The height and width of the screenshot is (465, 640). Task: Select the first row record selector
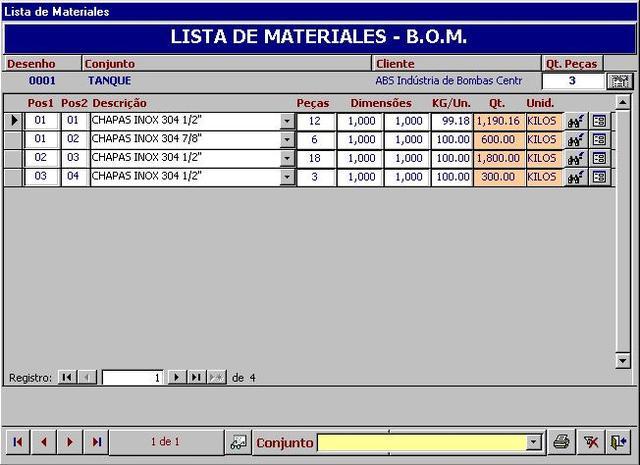point(13,121)
